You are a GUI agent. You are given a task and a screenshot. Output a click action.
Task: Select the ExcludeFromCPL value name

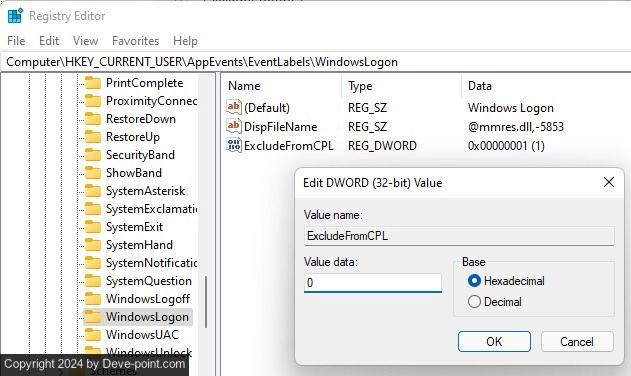(x=289, y=145)
